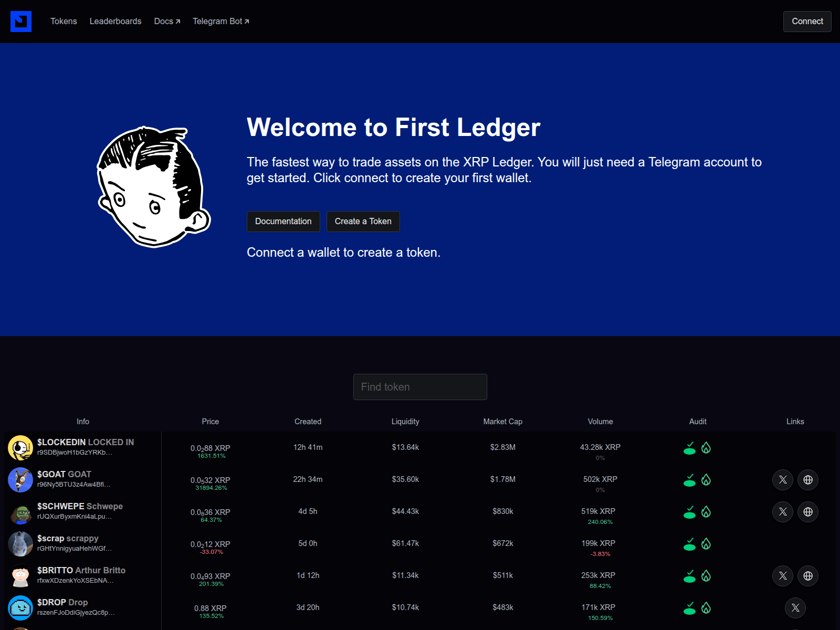The image size is (840, 630).
Task: Click the Find token search field
Action: click(420, 387)
